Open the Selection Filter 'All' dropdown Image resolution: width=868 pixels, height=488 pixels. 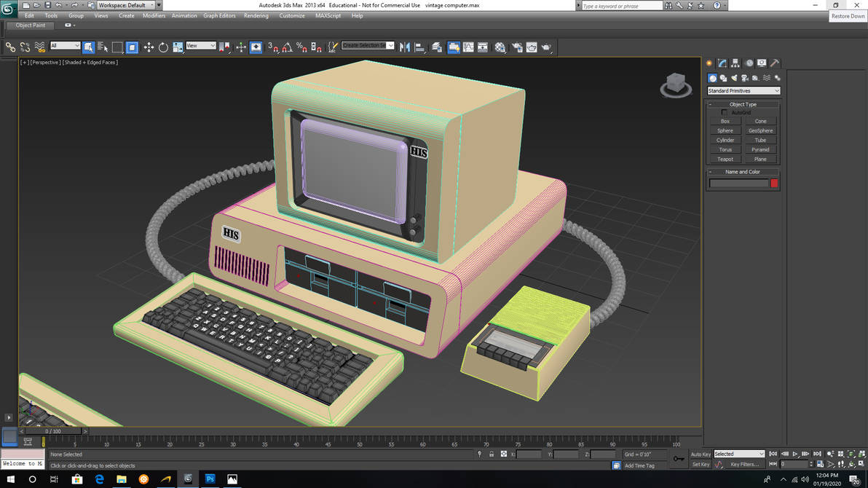coord(65,45)
